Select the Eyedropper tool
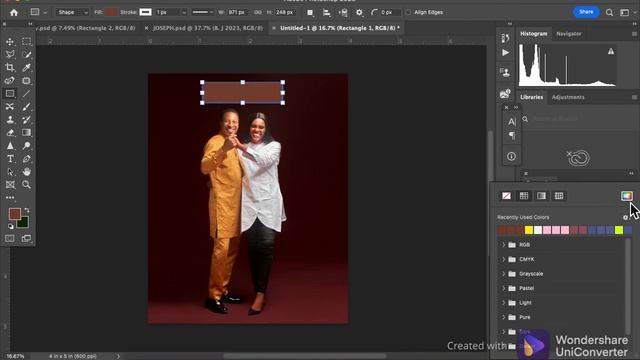The width and height of the screenshot is (640, 360). (27, 67)
